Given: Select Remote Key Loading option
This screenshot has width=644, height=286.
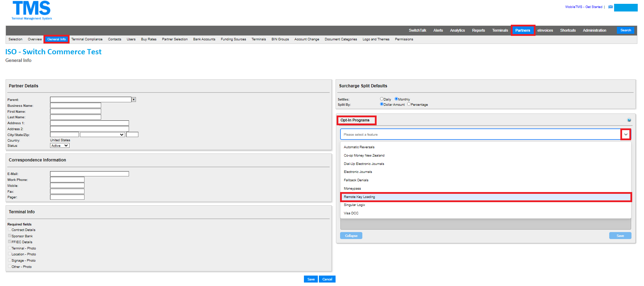Looking at the screenshot, I should tap(486, 197).
